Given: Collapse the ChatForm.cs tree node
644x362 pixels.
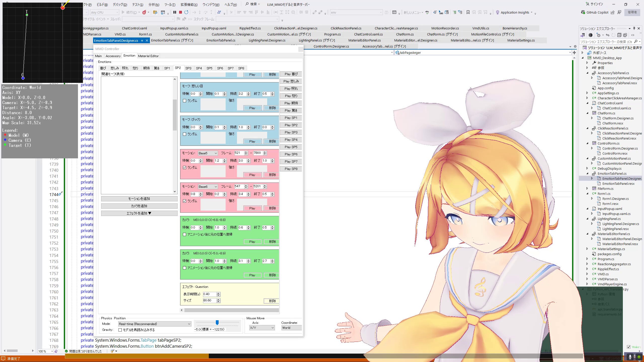Looking at the screenshot, I should (587, 113).
